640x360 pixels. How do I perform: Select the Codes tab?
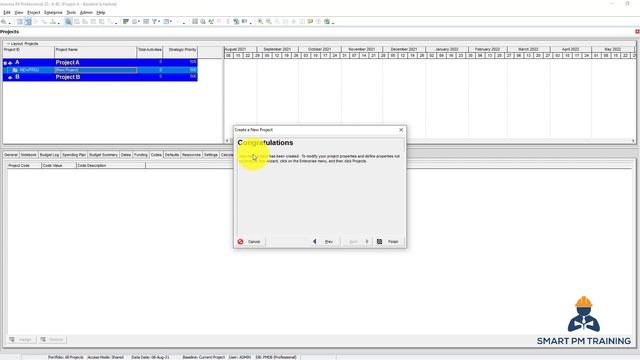(x=156, y=155)
